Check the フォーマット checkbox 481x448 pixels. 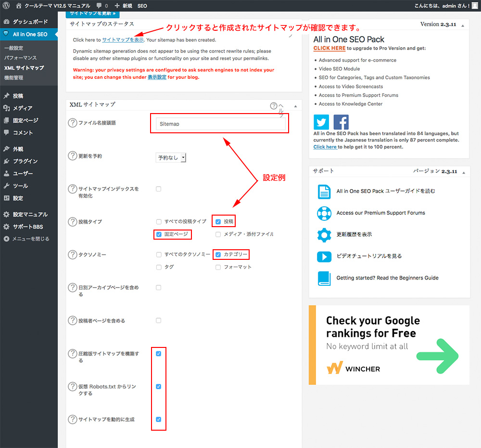tap(218, 267)
